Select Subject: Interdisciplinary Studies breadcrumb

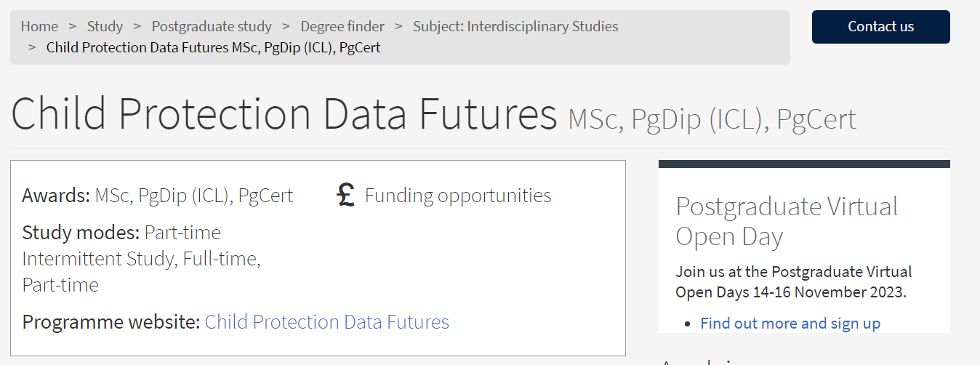(515, 26)
